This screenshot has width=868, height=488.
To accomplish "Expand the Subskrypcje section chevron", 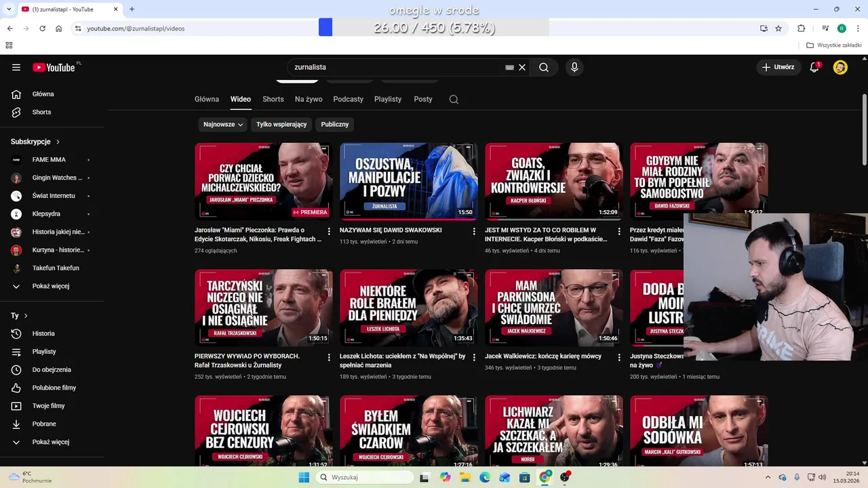I will (58, 142).
